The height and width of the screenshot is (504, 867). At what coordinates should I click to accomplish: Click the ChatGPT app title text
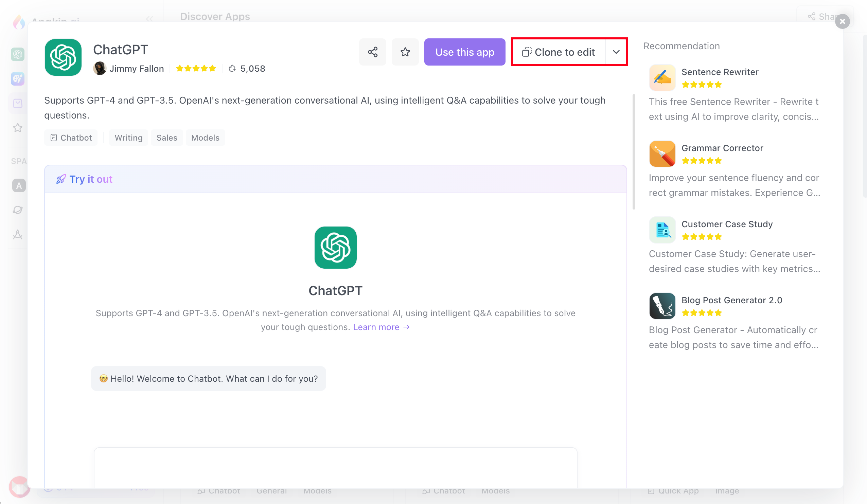pos(120,50)
